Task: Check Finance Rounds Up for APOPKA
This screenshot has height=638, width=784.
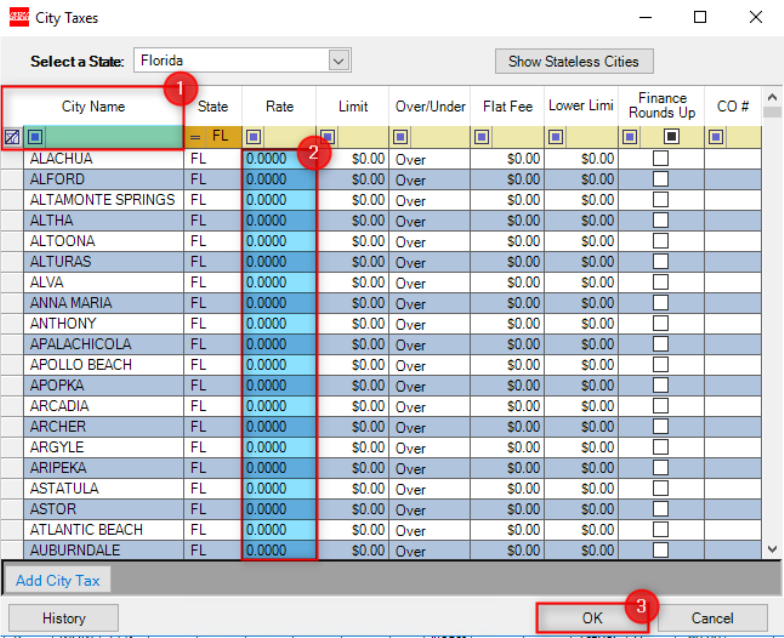Action: 660,385
